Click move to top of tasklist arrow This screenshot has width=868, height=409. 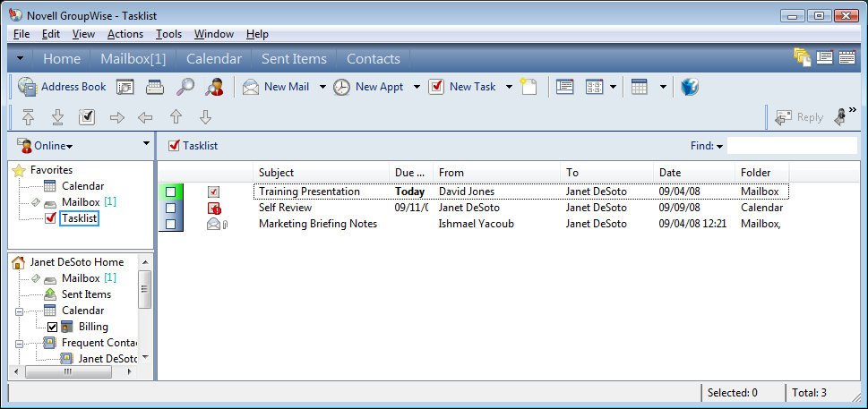[29, 117]
